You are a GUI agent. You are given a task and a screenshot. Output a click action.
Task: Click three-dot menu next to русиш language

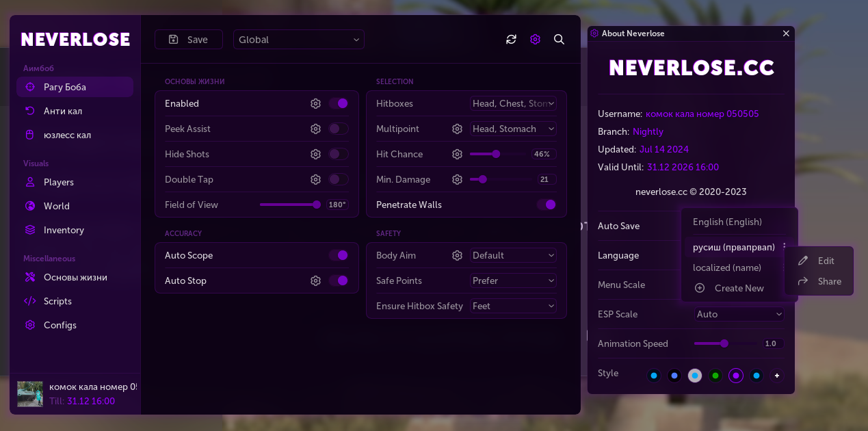tap(785, 247)
